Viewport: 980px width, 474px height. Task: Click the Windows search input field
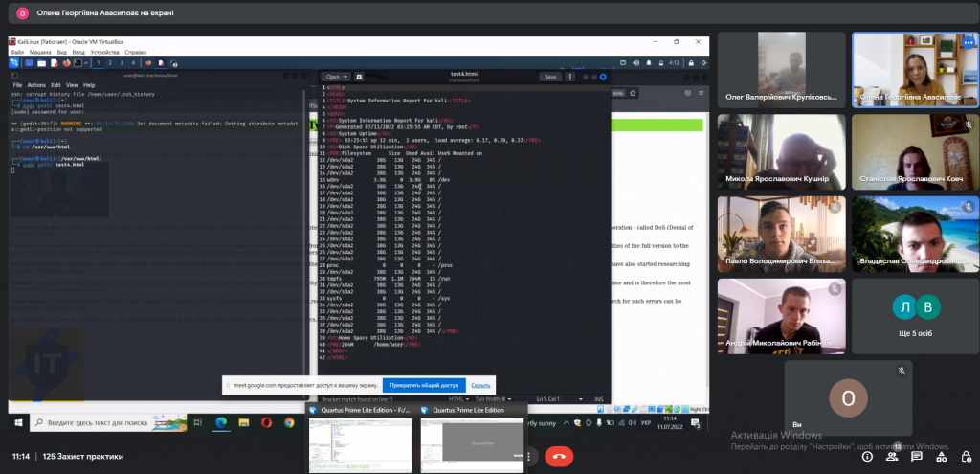tap(108, 423)
